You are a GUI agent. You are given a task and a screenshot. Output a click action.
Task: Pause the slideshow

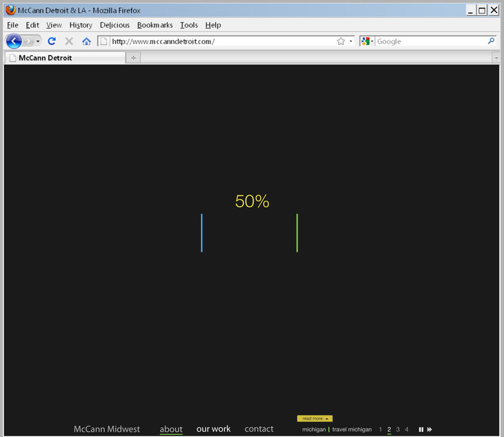[x=421, y=430]
